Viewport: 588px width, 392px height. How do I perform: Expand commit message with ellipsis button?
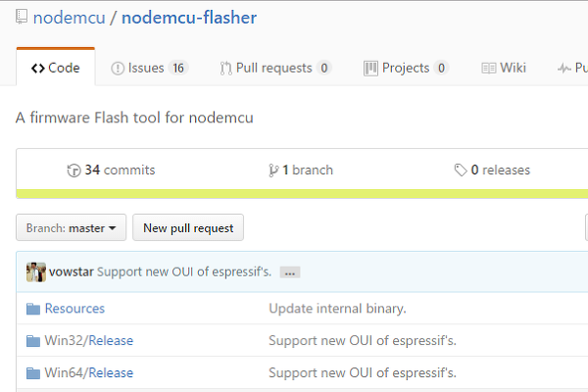pyautogui.click(x=290, y=272)
